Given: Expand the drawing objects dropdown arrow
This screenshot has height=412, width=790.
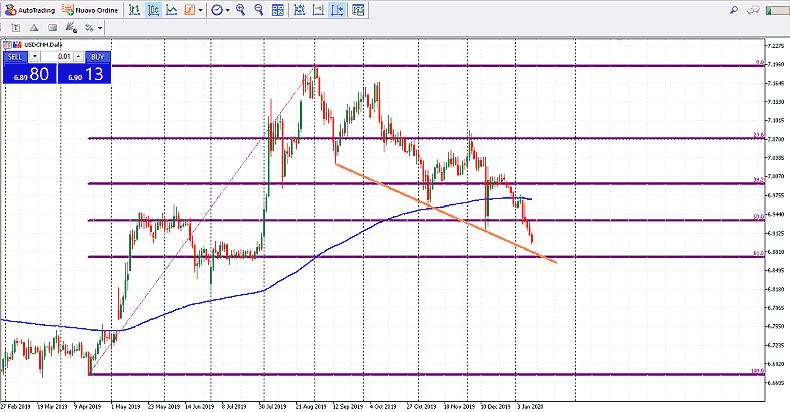Looking at the screenshot, I should (x=101, y=27).
